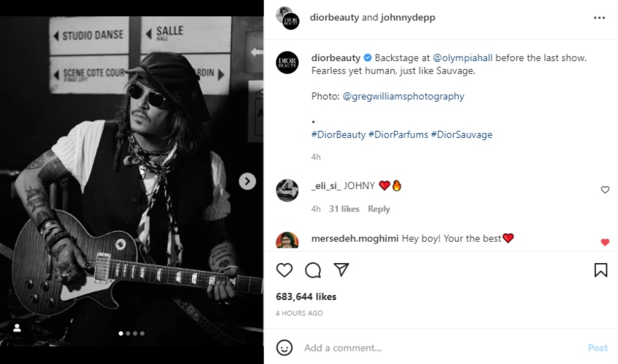Jump to second carousel dot indicator
The image size is (618, 364).
coord(128,333)
